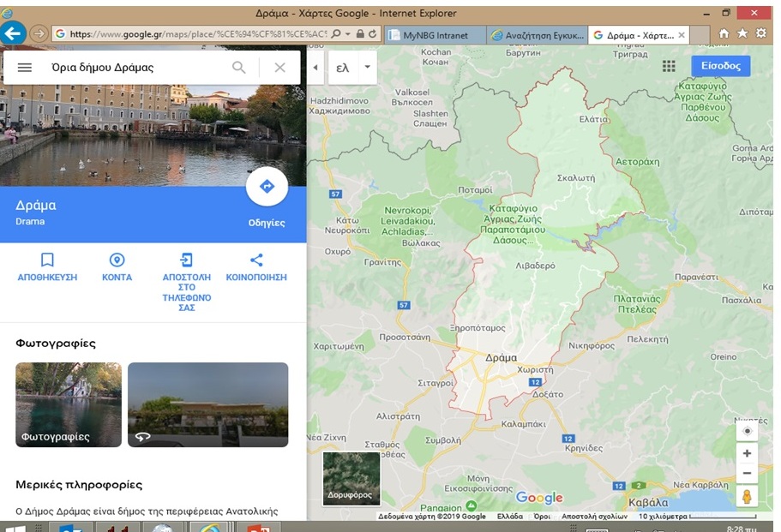This screenshot has width=781, height=532.
Task: Click the Maps search magnifier button
Action: coord(239,67)
